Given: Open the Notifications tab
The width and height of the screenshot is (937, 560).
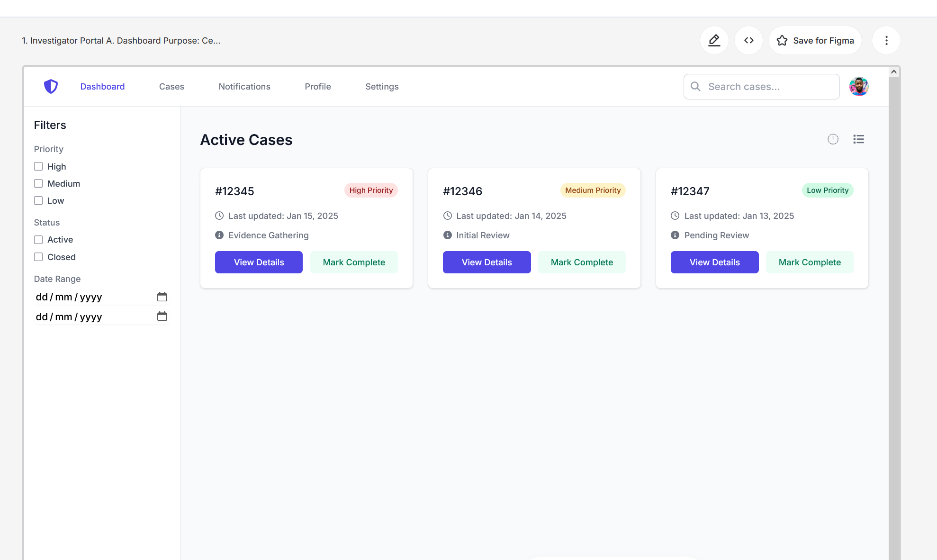Looking at the screenshot, I should (x=244, y=86).
